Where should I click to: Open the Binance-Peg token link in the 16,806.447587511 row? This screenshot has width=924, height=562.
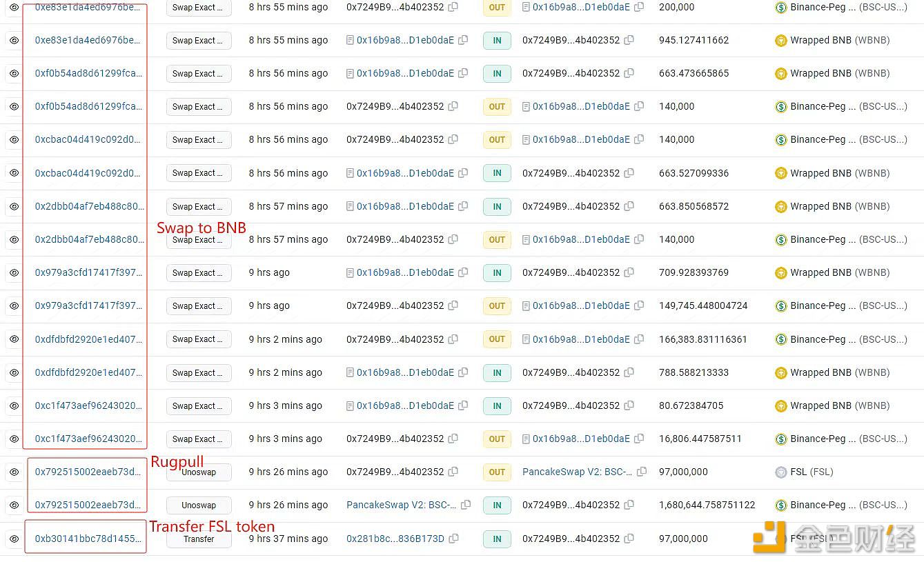[849, 439]
